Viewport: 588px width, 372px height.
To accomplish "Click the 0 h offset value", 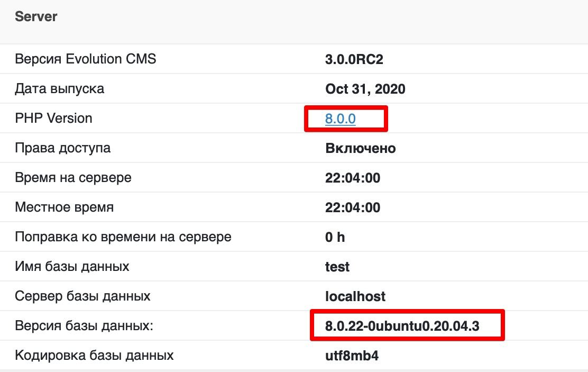I will pyautogui.click(x=335, y=237).
